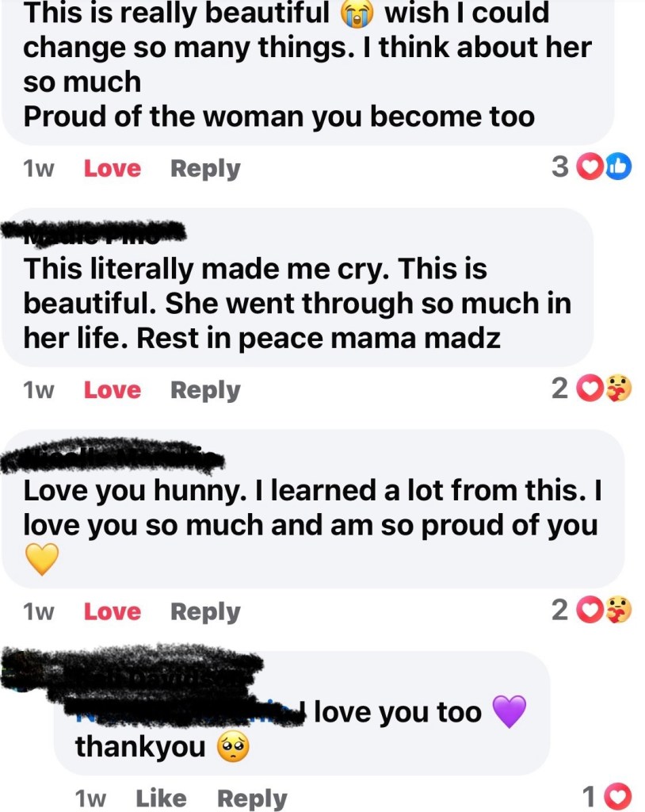Click the care emoji reaction on the "Love you hunny" comment
The width and height of the screenshot is (645, 812).
[x=619, y=611]
